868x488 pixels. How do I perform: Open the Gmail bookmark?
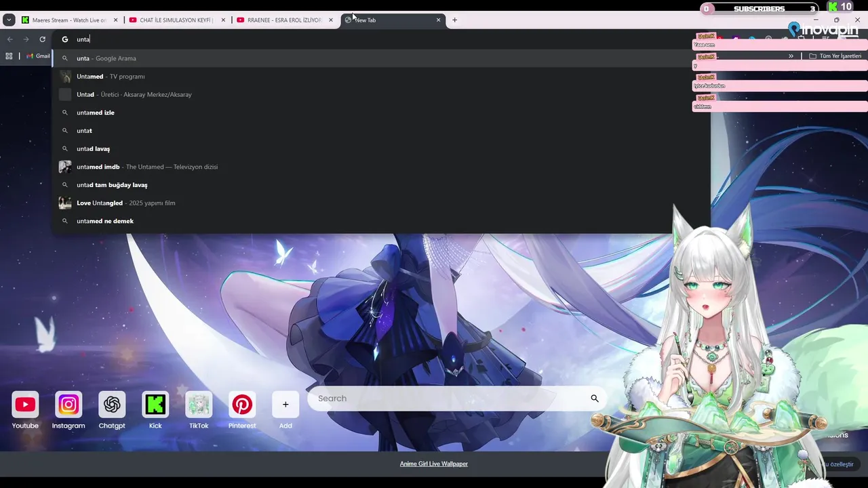click(x=38, y=56)
